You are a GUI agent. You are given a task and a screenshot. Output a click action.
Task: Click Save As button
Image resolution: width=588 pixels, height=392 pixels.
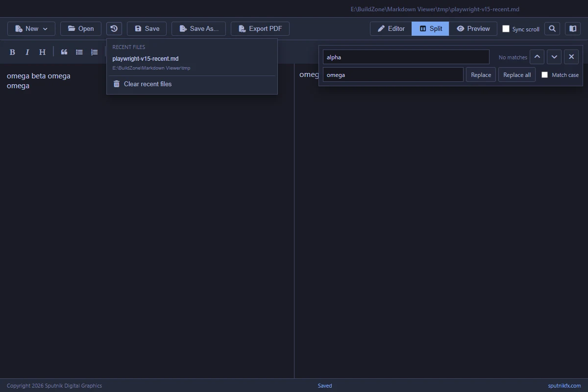(x=198, y=28)
